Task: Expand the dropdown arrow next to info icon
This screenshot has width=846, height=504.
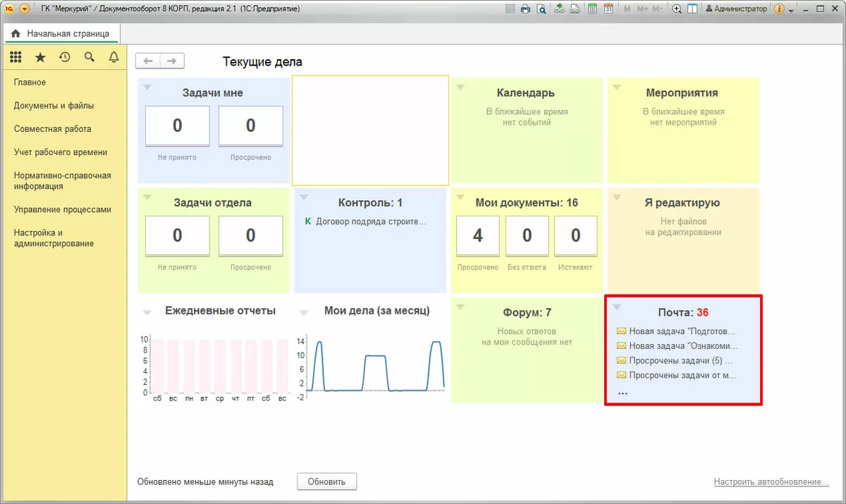Action: (x=792, y=10)
